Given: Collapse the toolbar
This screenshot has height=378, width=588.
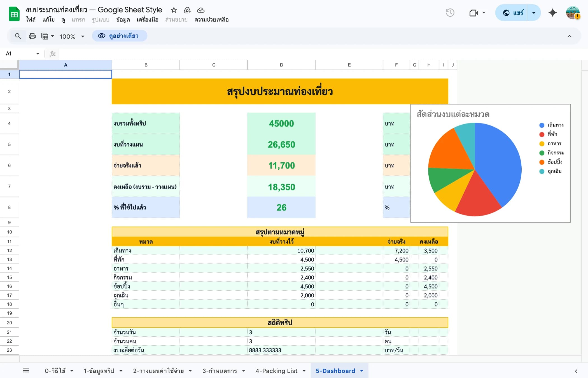Looking at the screenshot, I should click(570, 36).
